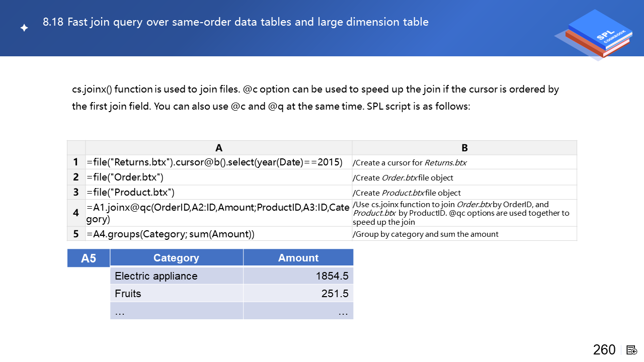
Task: Click the sparkle star icon in header
Action: tap(24, 28)
